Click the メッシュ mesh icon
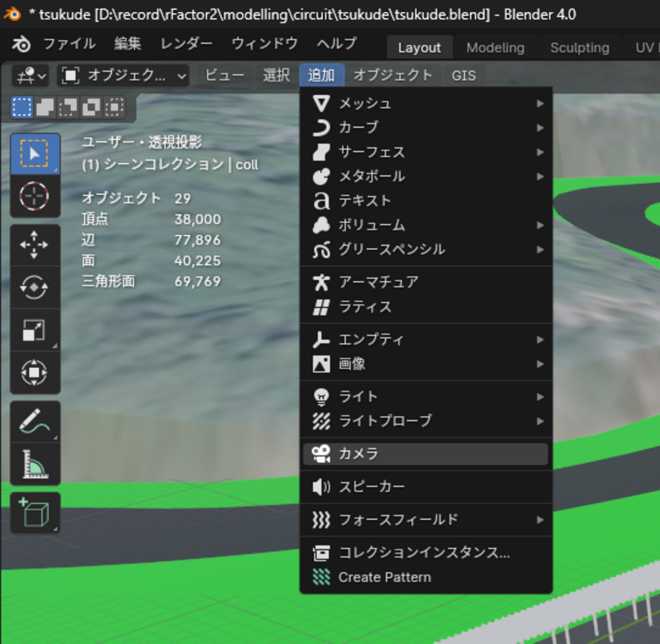Viewport: 660px width, 644px height. [321, 104]
